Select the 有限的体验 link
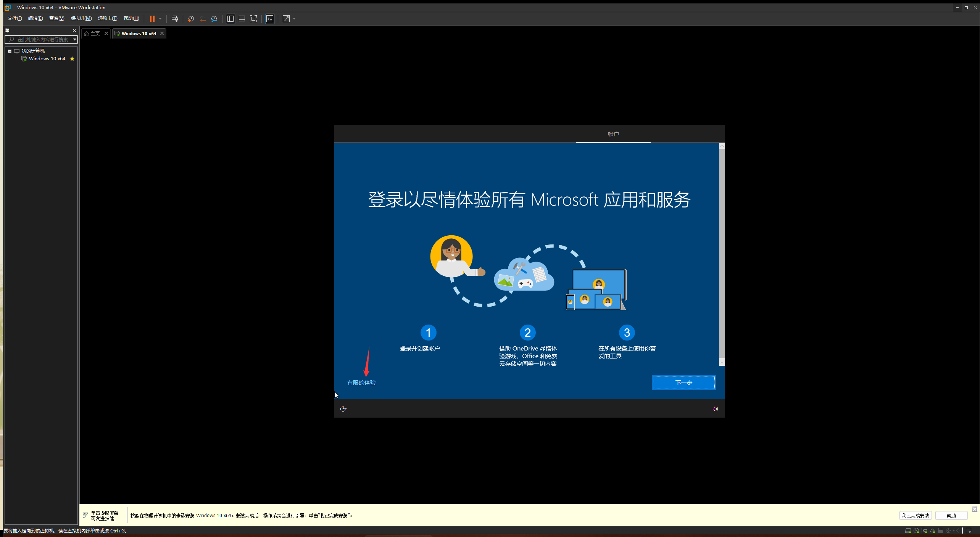The image size is (980, 537). click(361, 383)
